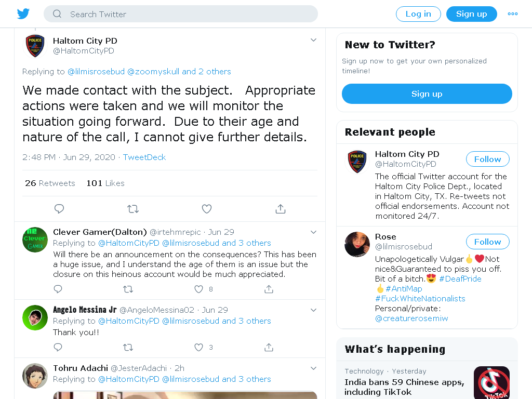The height and width of the screenshot is (399, 532).
Task: Share the Haltom City PD main tweet
Action: coord(280,209)
